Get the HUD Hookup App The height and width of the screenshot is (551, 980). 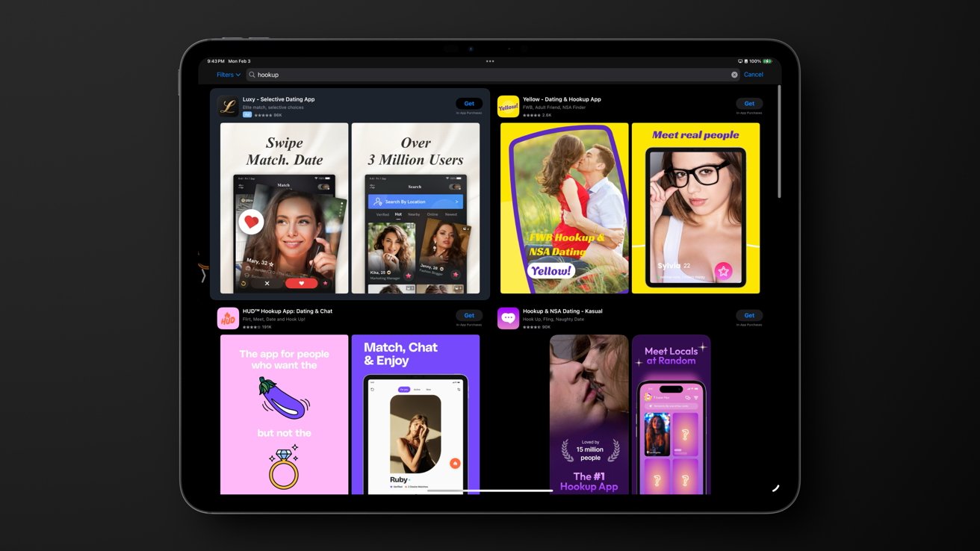point(469,315)
